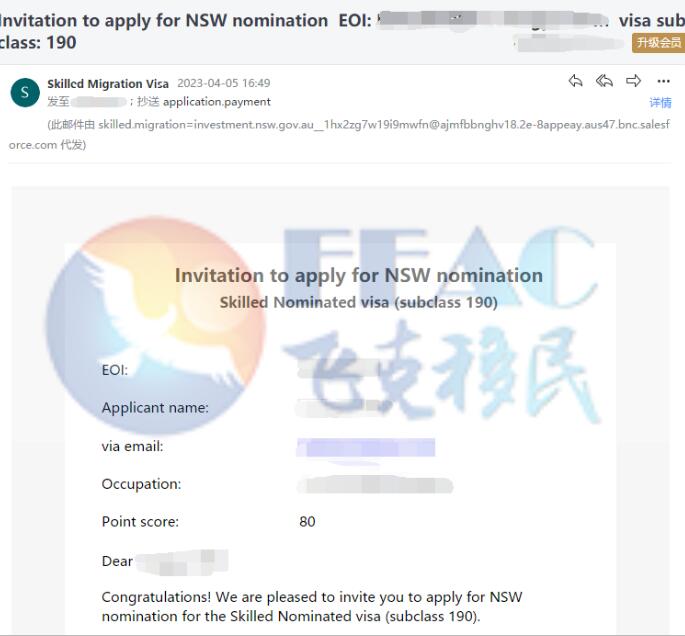Click the blurred recipient after 发至

pyautogui.click(x=98, y=102)
